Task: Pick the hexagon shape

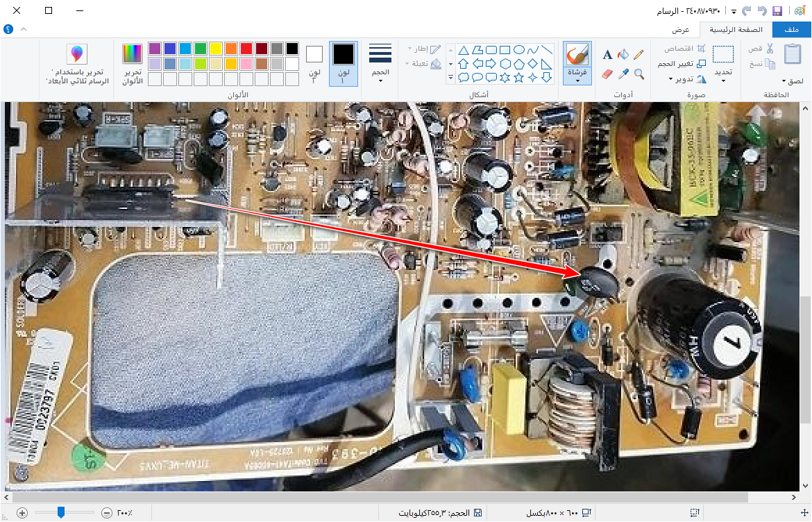Action: pos(505,64)
